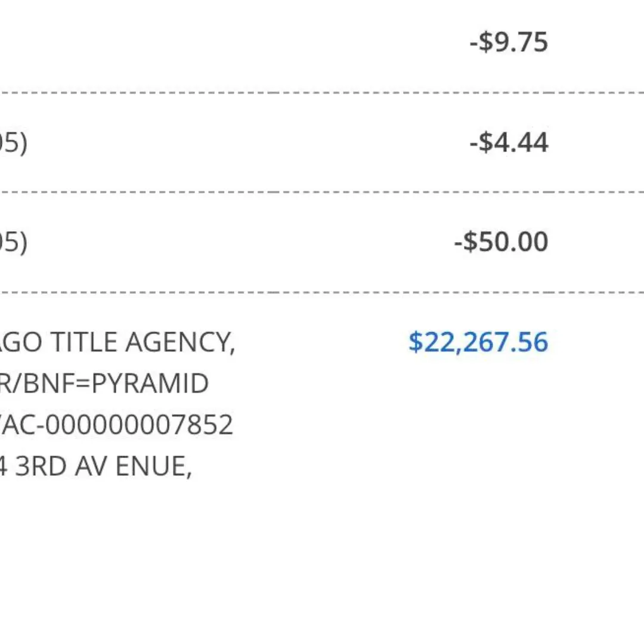
Task: Click the word "3RD" in the address
Action: (41, 466)
